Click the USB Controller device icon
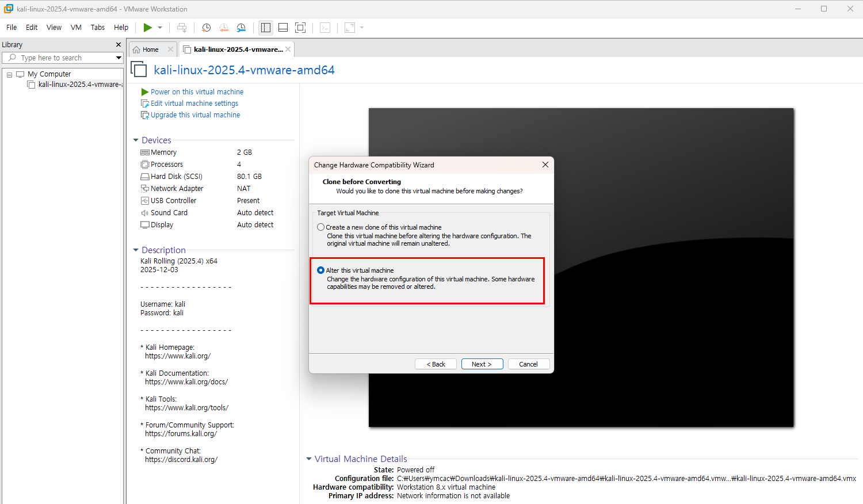 click(145, 201)
